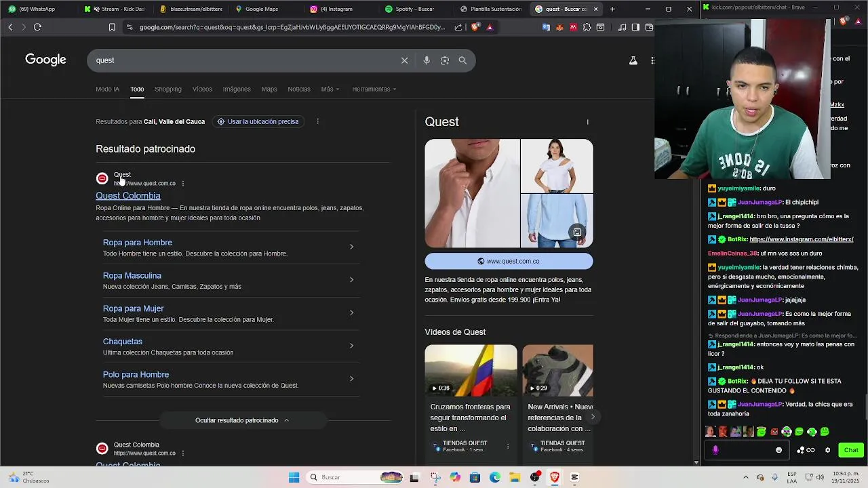
Task: Open the Herramientas tools dropdown
Action: coord(374,89)
